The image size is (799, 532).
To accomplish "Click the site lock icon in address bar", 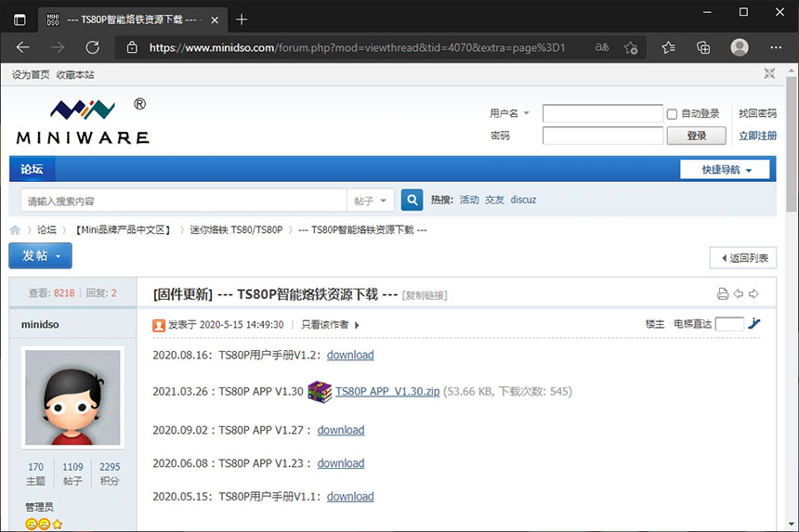I will click(132, 48).
